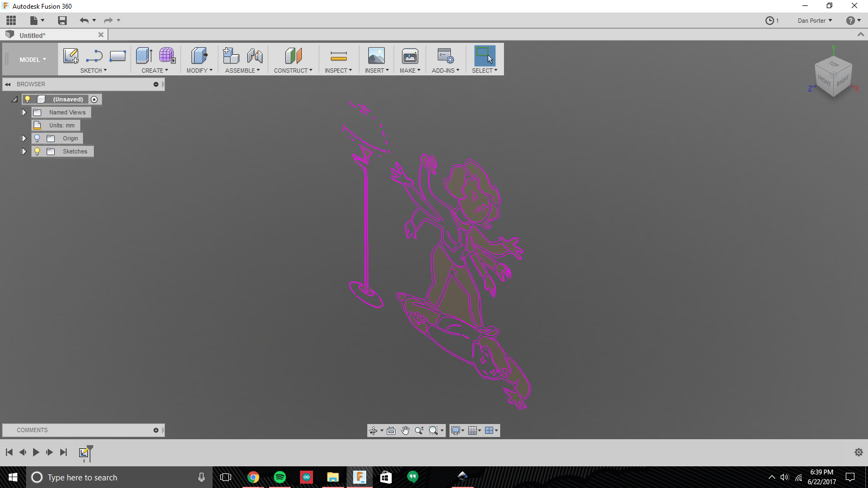
Task: Click the 3D Print make icon
Action: tap(410, 55)
